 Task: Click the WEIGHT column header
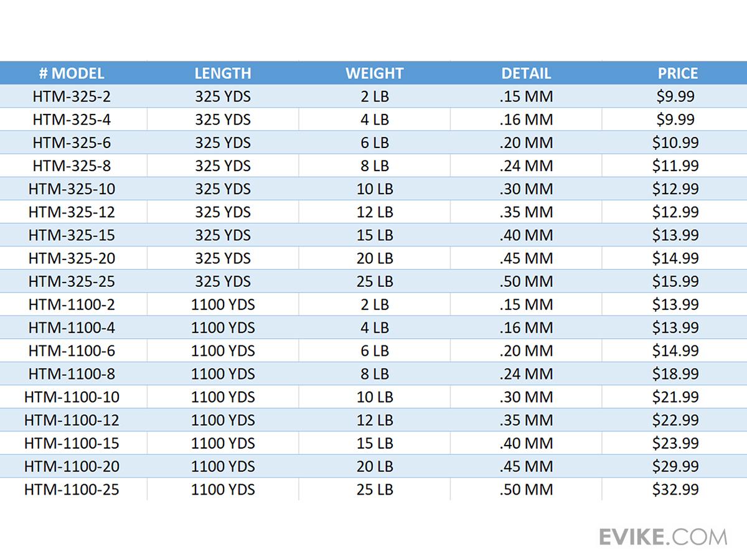[x=375, y=73]
